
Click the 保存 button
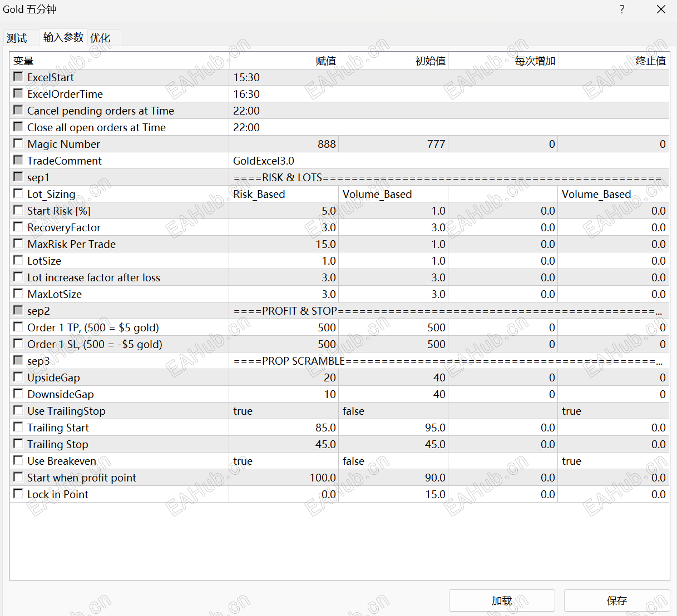pyautogui.click(x=617, y=600)
